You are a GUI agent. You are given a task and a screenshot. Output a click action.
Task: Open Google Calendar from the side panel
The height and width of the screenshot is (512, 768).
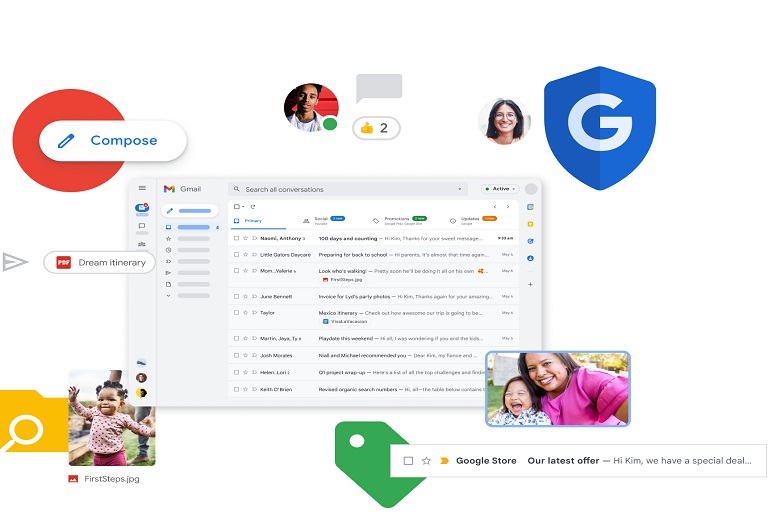(530, 207)
